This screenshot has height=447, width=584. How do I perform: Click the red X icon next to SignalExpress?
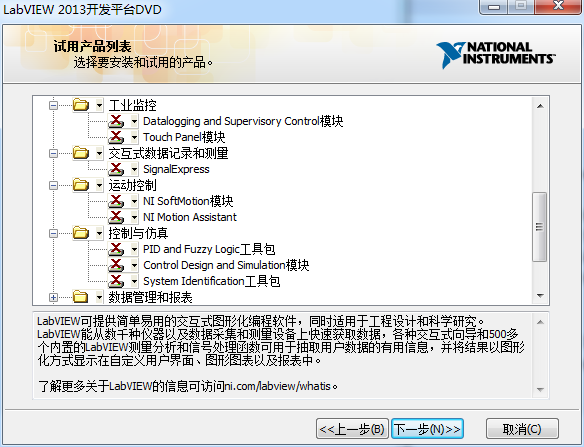116,169
